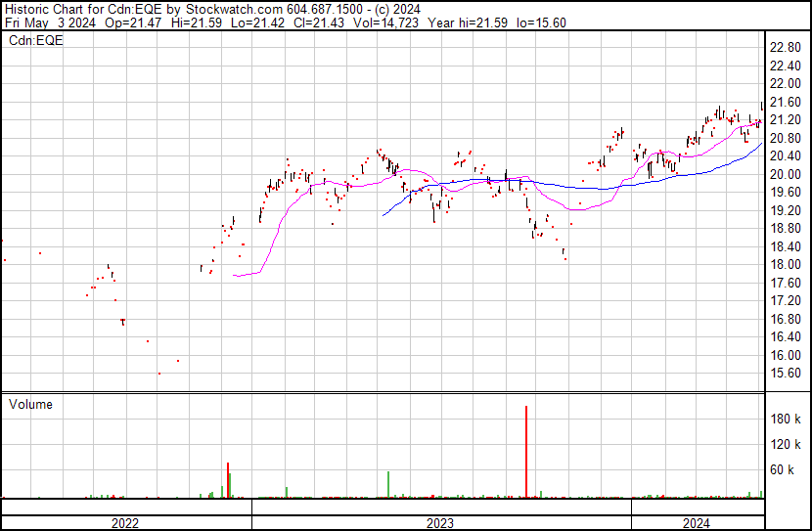812x531 pixels.
Task: Click the Op=21.47 open price value
Action: [133, 22]
